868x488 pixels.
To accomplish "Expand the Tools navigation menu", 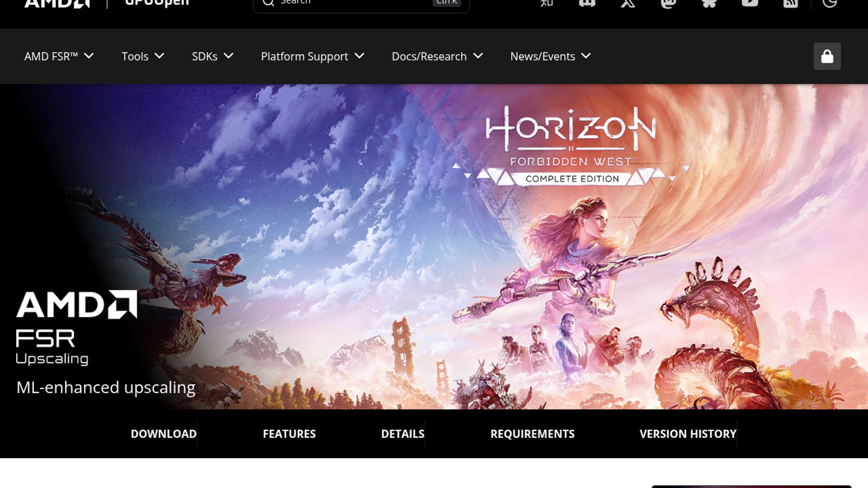I will click(x=143, y=56).
